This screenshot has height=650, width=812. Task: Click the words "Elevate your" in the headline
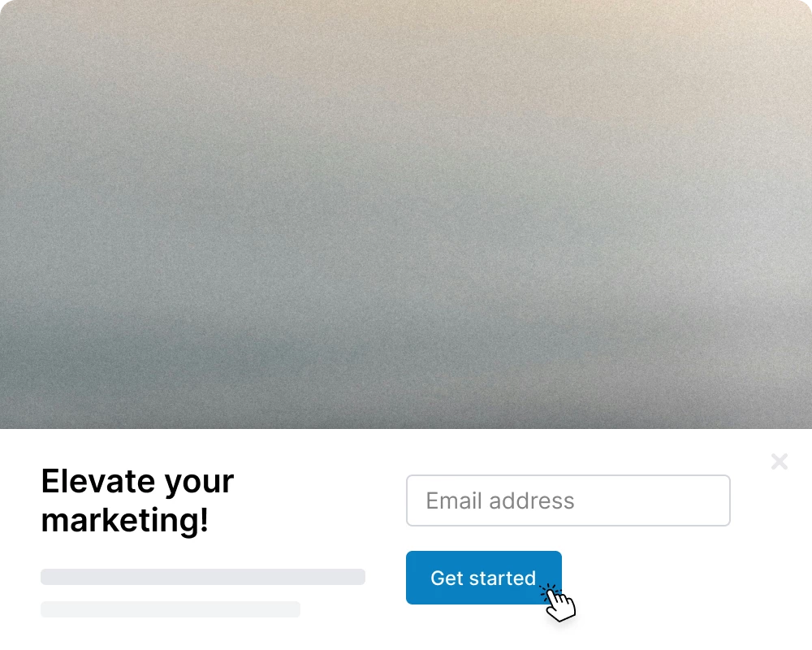click(x=137, y=482)
